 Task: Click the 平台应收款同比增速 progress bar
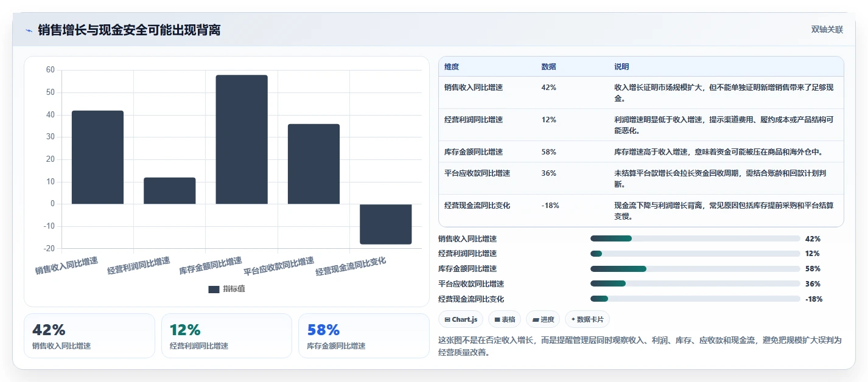[x=695, y=284]
